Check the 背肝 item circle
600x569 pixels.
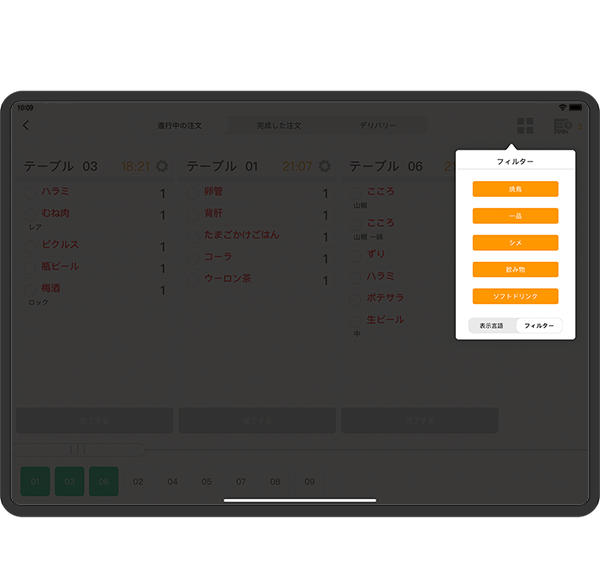(x=192, y=215)
